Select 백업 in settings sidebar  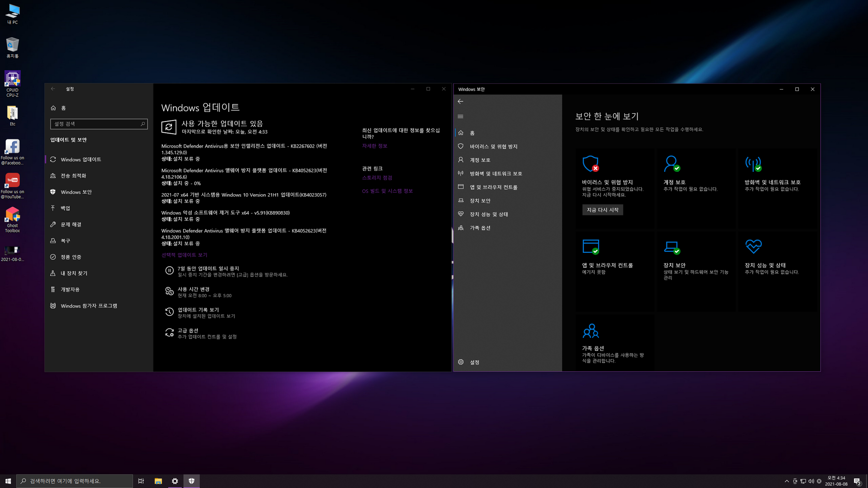click(99, 208)
